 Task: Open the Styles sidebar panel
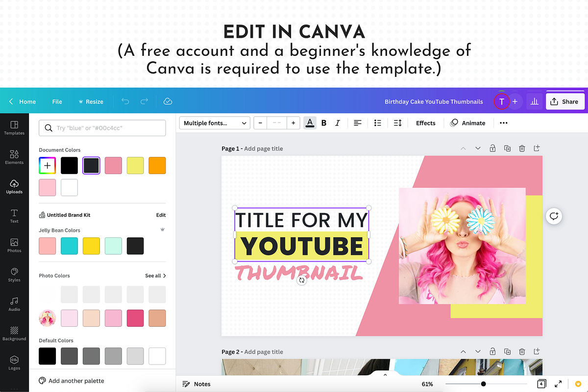coord(14,275)
